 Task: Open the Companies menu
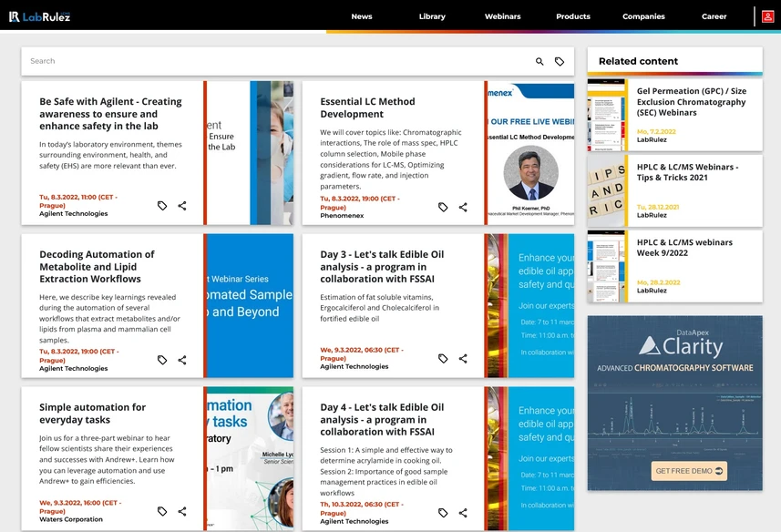pos(643,16)
